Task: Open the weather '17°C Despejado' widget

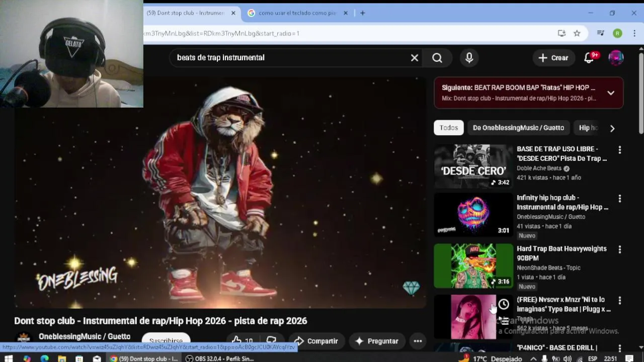Action: point(491,358)
